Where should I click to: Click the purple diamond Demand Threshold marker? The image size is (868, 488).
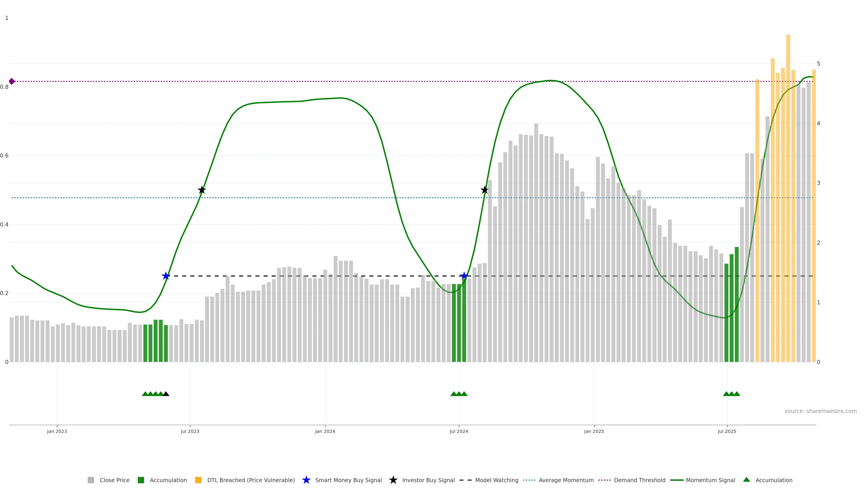[x=12, y=82]
